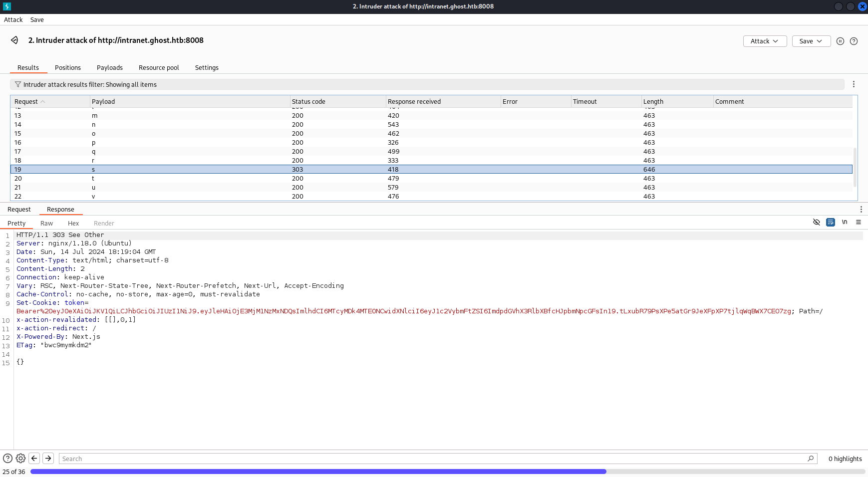
Task: Click the results table vertical scrollbar
Action: (855, 167)
